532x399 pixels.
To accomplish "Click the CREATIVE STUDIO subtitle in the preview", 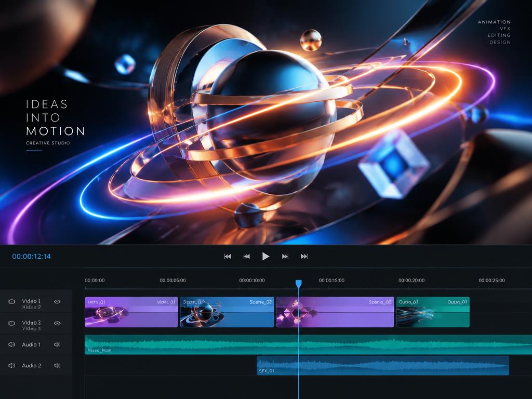I will click(48, 143).
